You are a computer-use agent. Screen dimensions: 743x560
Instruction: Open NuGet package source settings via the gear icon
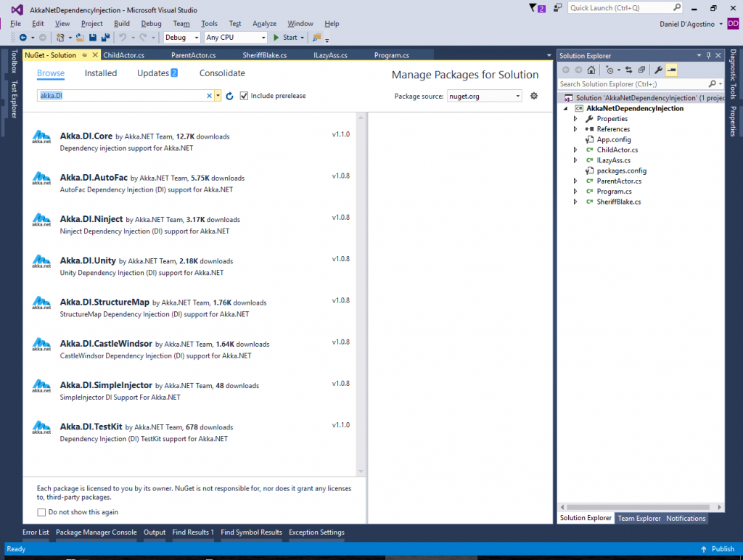click(x=534, y=95)
